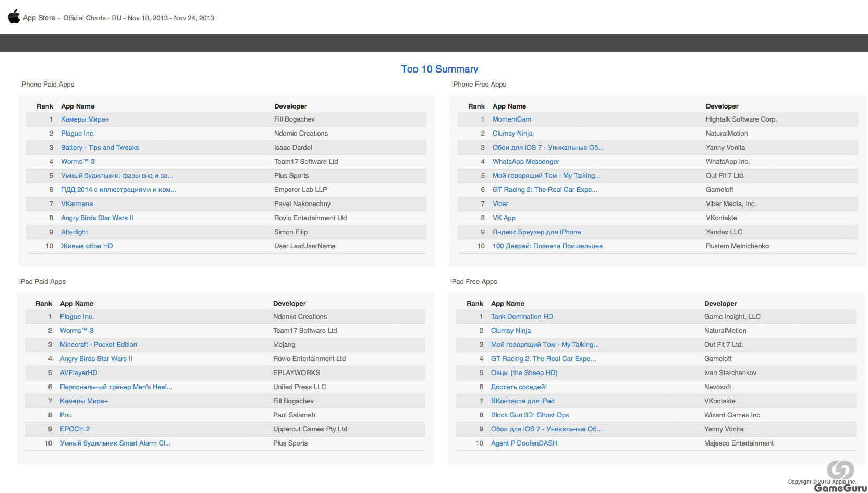Open the Pou app link
The height and width of the screenshot is (493, 868).
click(66, 415)
